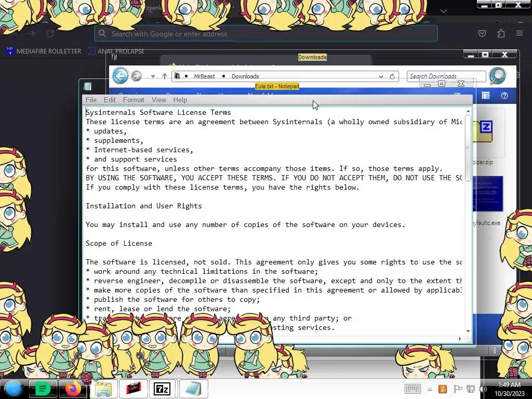The image size is (532, 399).
Task: Click the MrBeast breadcrumb in address bar
Action: tap(204, 76)
